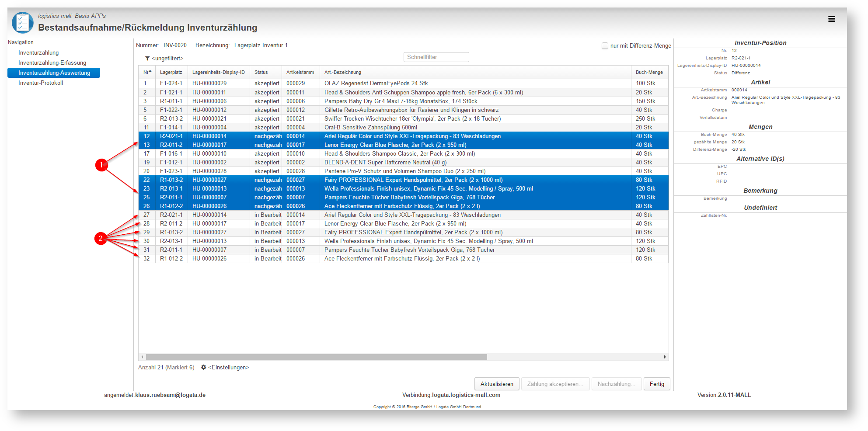This screenshot has width=868, height=431.
Task: Click the Nr column sort arrow
Action: coord(150,72)
